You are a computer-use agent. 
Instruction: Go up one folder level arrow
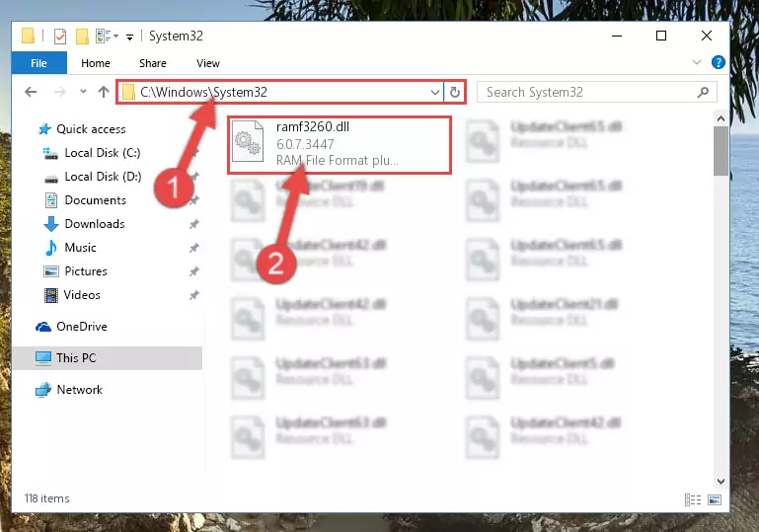103,92
